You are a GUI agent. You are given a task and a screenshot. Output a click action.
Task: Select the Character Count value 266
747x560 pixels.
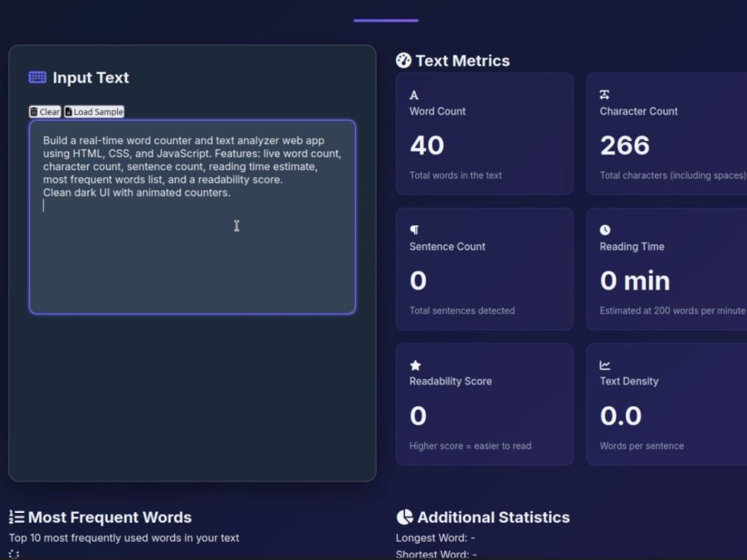(624, 146)
